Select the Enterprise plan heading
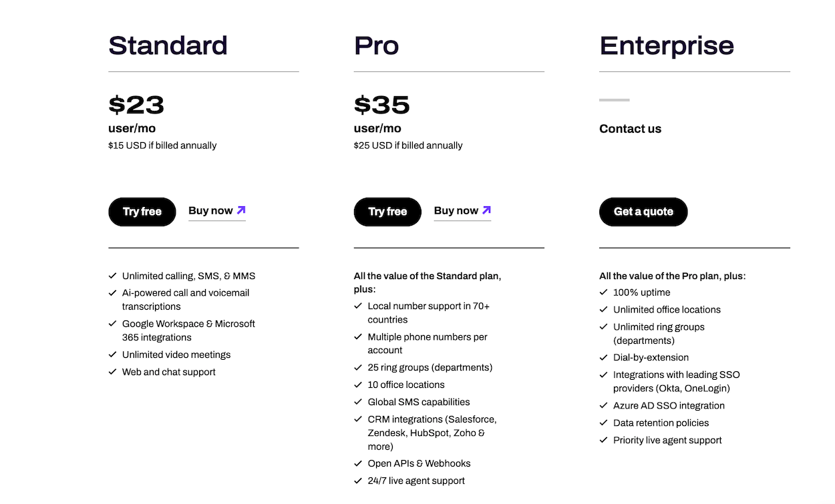Image resolution: width=835 pixels, height=504 pixels. pos(666,45)
